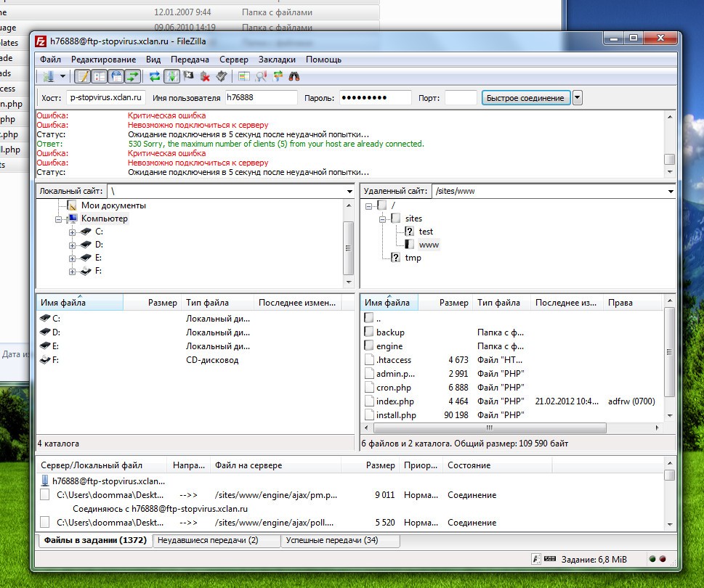Click the 'A' data type status icon
This screenshot has width=704, height=588.
tap(535, 559)
